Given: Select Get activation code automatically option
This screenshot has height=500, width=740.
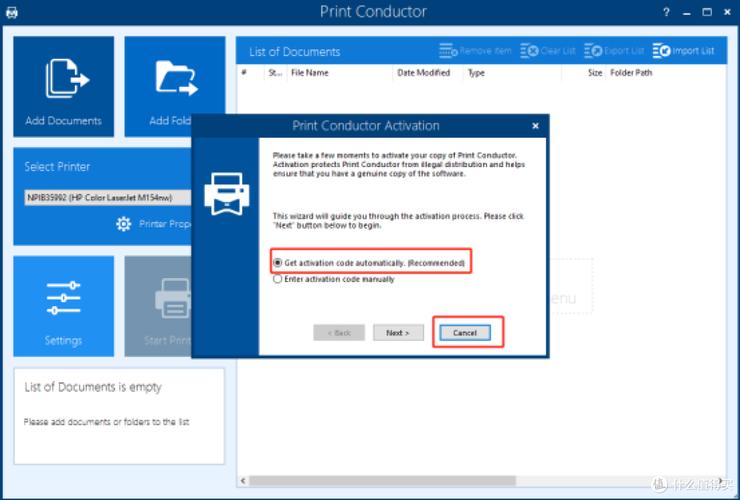Looking at the screenshot, I should coord(370,263).
